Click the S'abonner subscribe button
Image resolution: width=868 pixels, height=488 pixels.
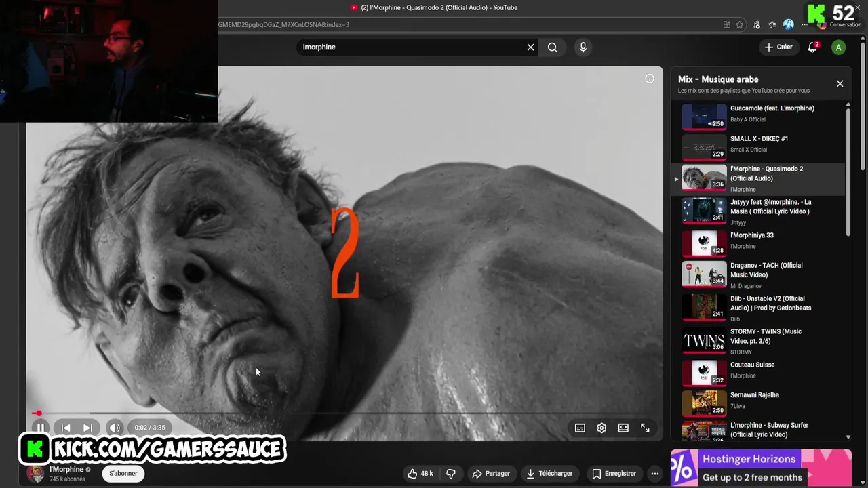(x=123, y=474)
